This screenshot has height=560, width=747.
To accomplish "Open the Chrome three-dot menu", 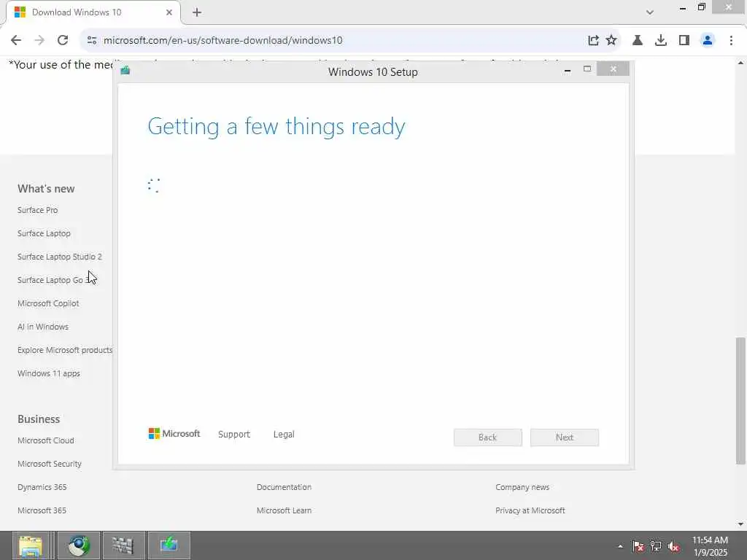I will [x=731, y=41].
